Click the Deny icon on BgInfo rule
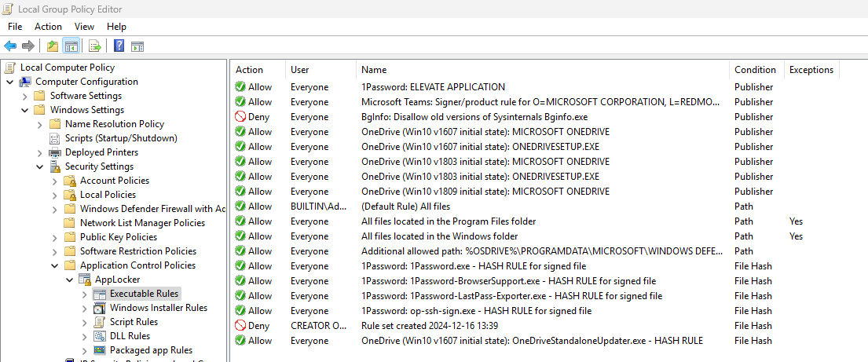 click(240, 117)
